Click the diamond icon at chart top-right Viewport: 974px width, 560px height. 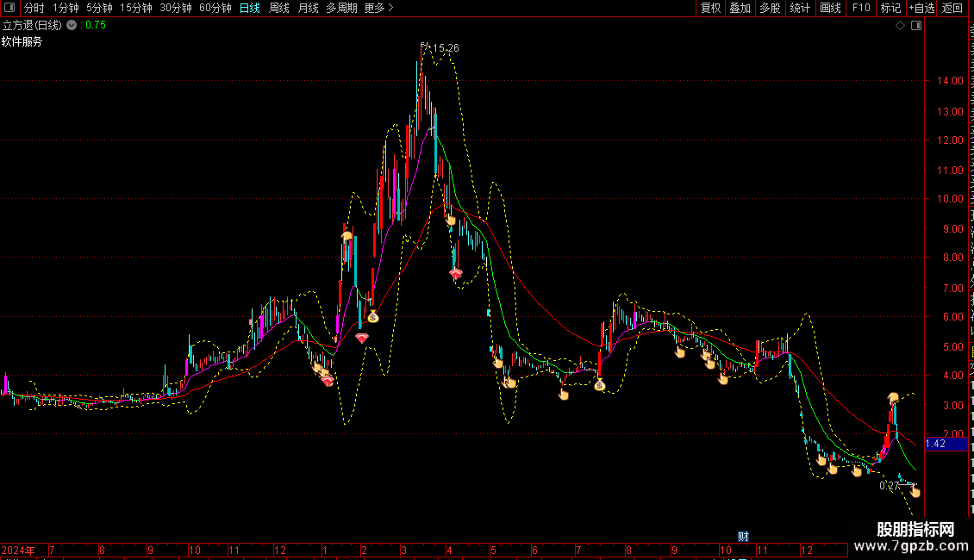[x=900, y=25]
